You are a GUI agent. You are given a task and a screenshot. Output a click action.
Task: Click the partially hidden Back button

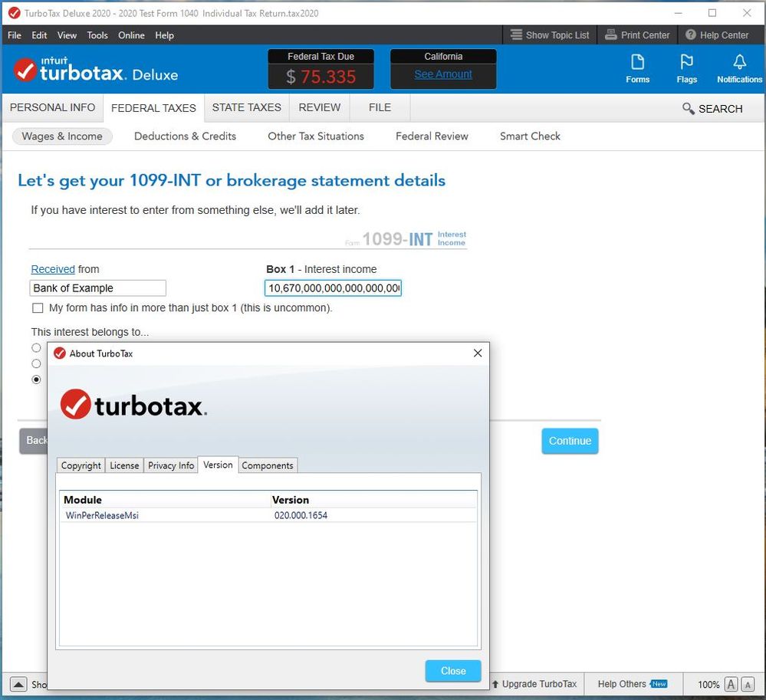(34, 441)
